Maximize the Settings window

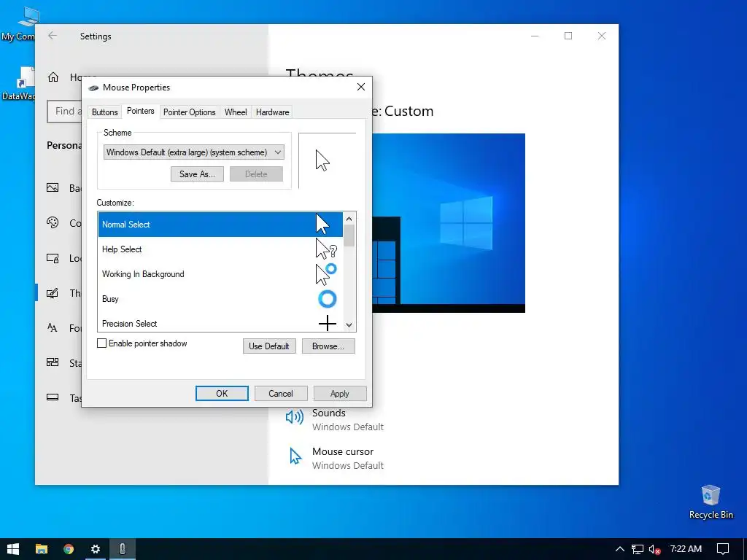click(568, 36)
